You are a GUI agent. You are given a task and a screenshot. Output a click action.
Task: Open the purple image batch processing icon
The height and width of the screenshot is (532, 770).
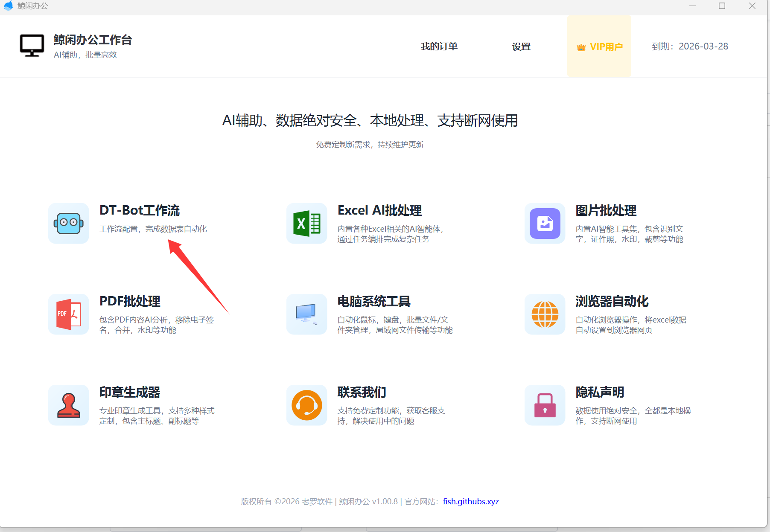545,223
